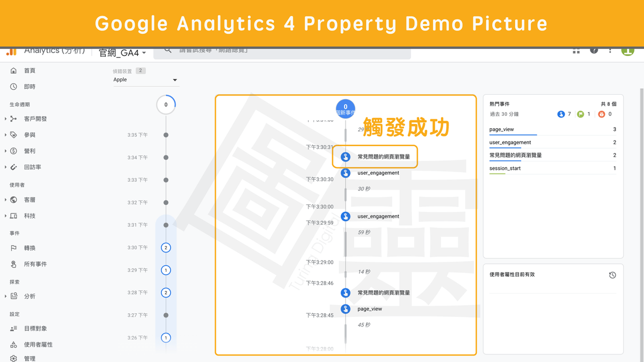Click the 轉換 conversions flag icon

coord(13,248)
